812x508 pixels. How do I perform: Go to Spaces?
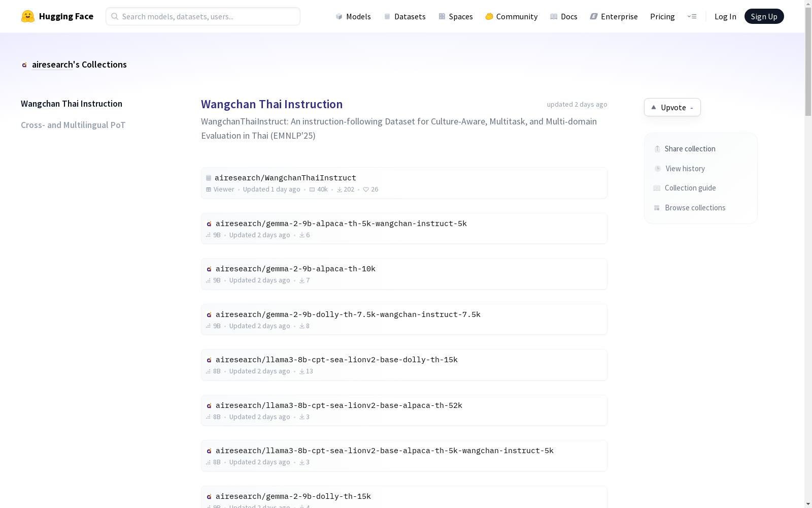pyautogui.click(x=456, y=16)
